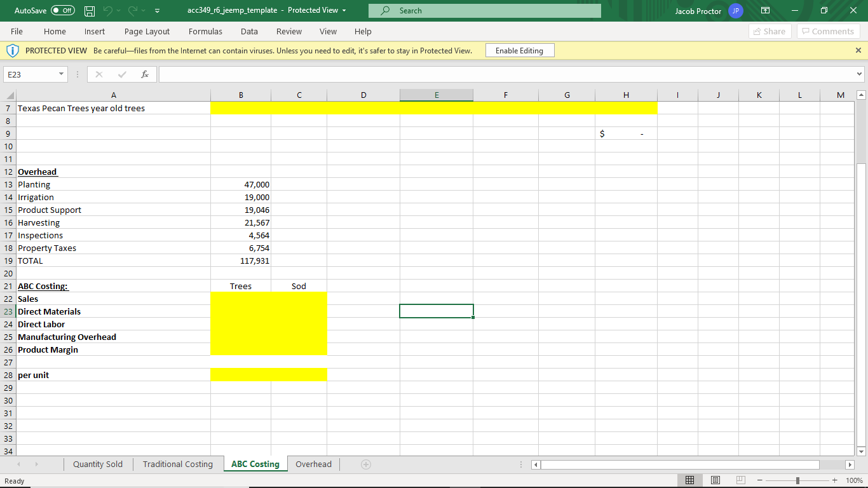Click Enable Editing button
Viewport: 868px width, 488px height.
(519, 51)
